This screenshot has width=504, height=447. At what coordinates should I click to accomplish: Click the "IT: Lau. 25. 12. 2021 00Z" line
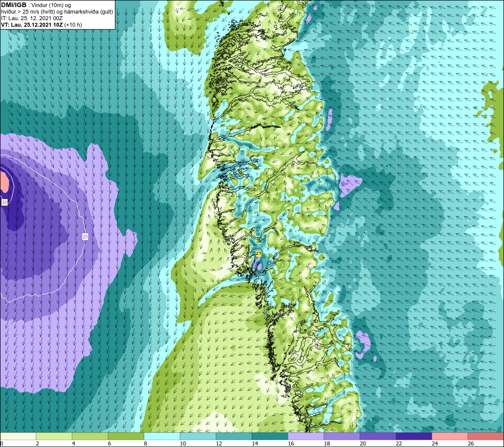tap(32, 18)
